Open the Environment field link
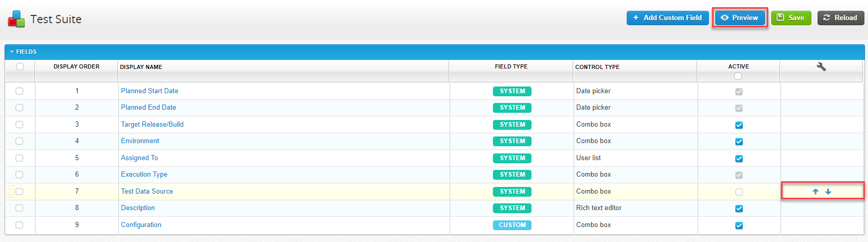The image size is (868, 242). (x=140, y=141)
